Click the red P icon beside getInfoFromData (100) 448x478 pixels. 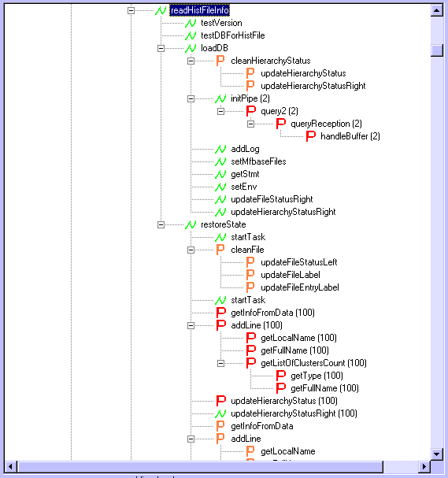(221, 313)
